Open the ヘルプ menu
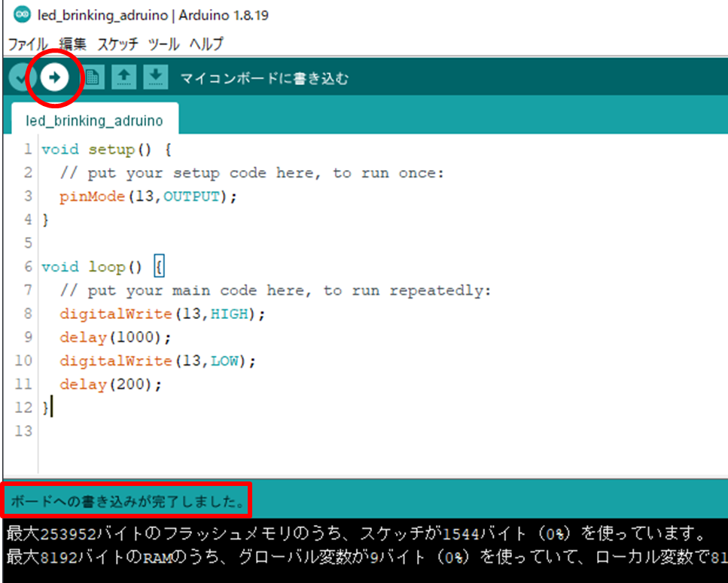The width and height of the screenshot is (728, 583). click(x=206, y=44)
